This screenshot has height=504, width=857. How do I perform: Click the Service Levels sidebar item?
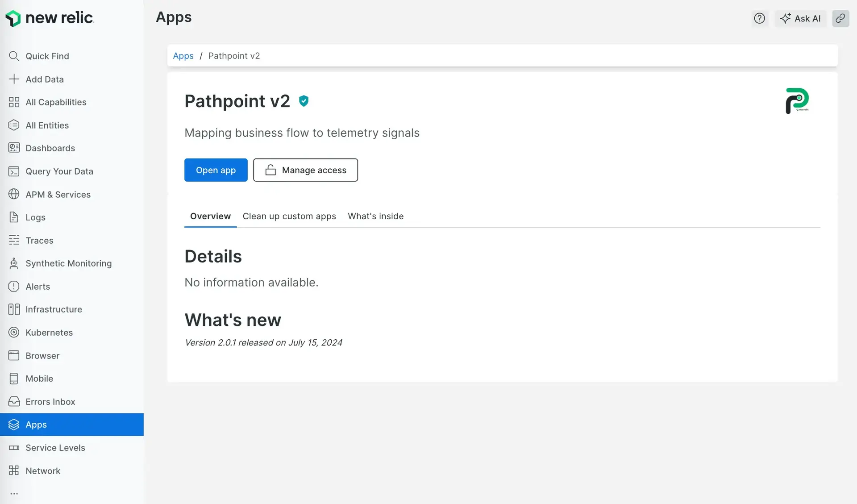55,448
